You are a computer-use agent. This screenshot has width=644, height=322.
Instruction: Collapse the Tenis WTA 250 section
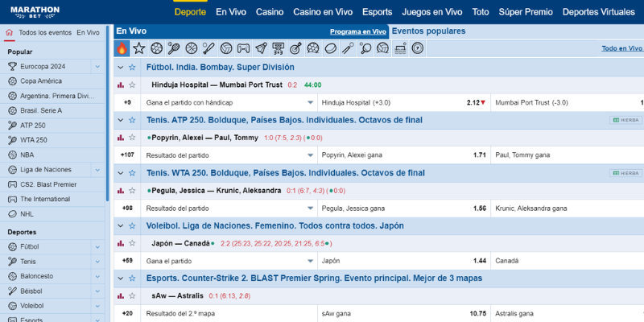[120, 173]
